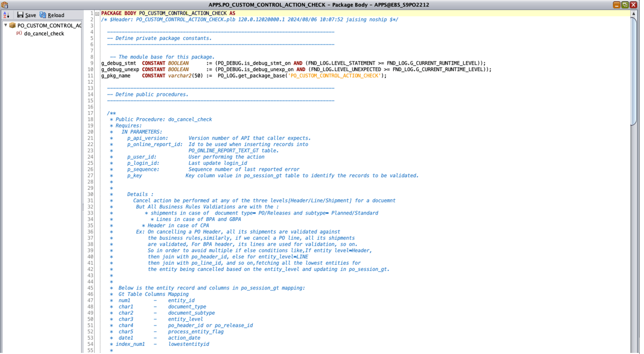644x354 pixels.
Task: Click line number 17 in the gutter
Action: click(x=90, y=113)
